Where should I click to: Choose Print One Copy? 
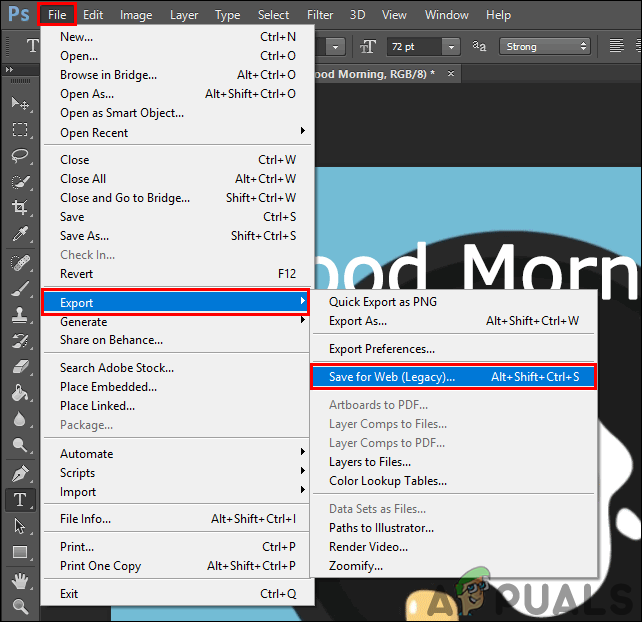(177, 566)
